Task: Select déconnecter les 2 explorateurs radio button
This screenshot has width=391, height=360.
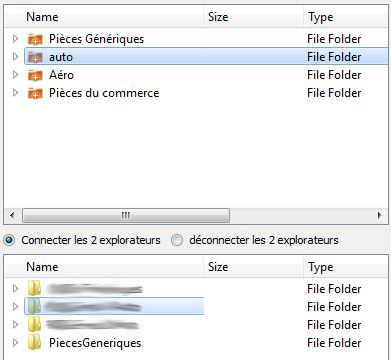Action: 177,240
